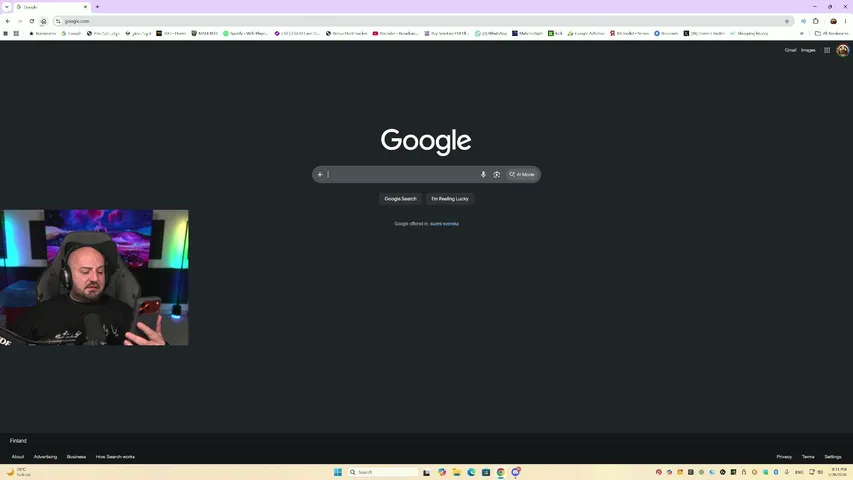This screenshot has height=480, width=853.
Task: Open Privacy link in footer
Action: click(784, 457)
